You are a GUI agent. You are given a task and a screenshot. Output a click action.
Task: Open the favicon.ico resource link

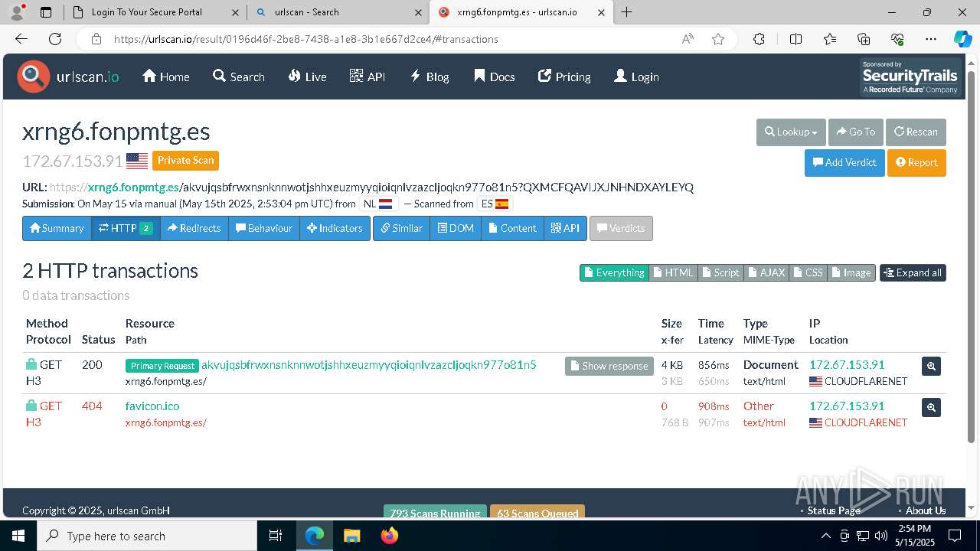click(x=152, y=406)
